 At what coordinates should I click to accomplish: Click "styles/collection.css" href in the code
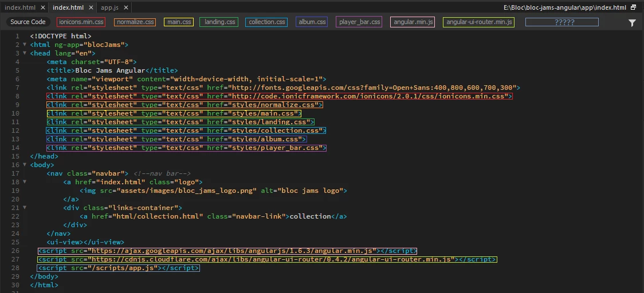tap(275, 131)
